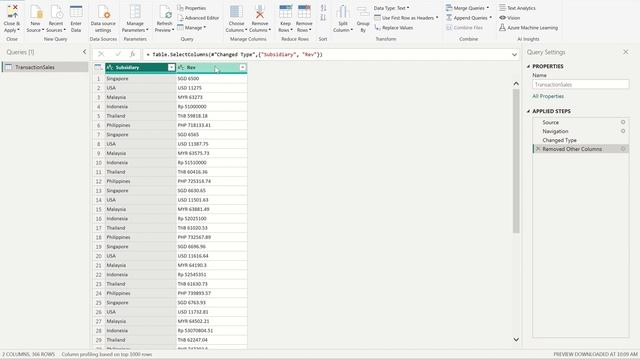
Task: Open the Data Type: Text dropdown
Action: click(x=391, y=8)
